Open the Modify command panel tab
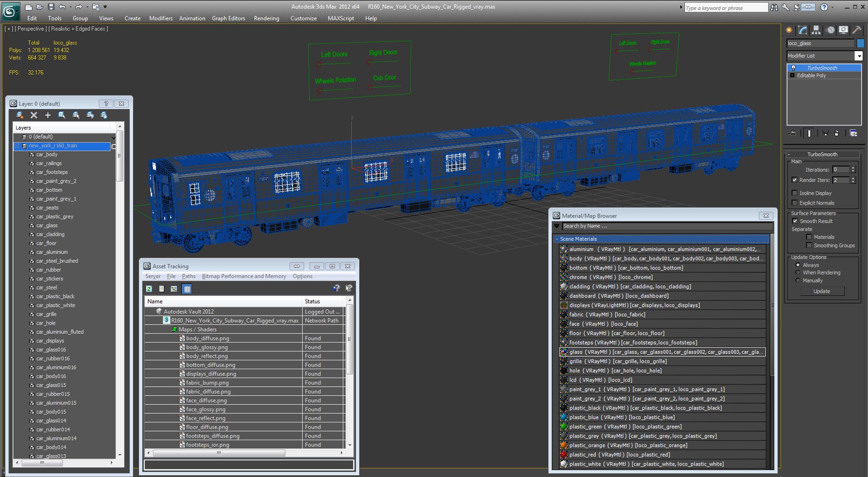The width and height of the screenshot is (868, 477). 803,30
